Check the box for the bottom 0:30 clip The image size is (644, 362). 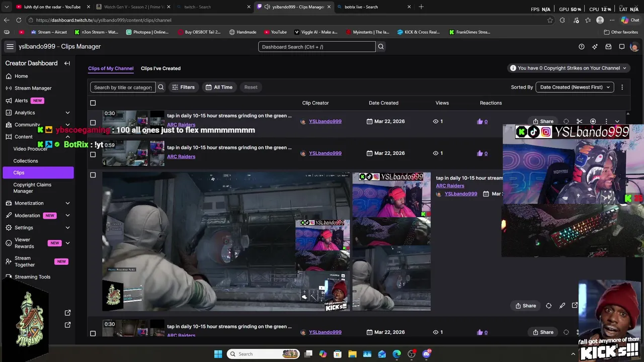pyautogui.click(x=93, y=333)
